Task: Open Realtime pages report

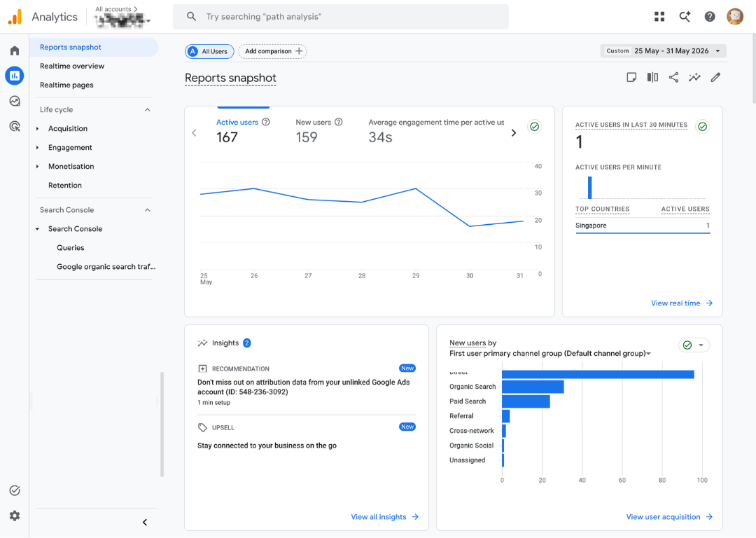Action: pos(66,85)
